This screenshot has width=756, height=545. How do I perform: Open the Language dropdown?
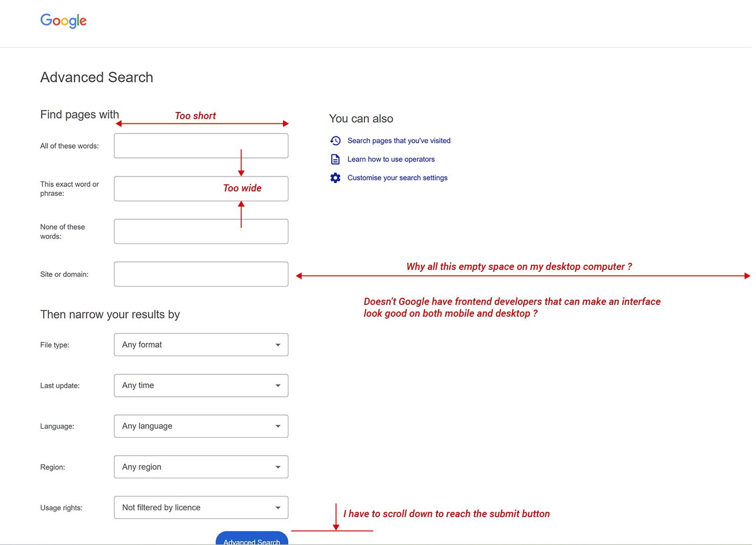(201, 426)
